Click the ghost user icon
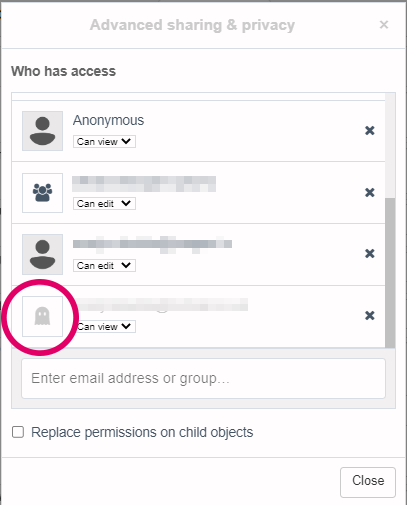407x505 pixels. [42, 316]
